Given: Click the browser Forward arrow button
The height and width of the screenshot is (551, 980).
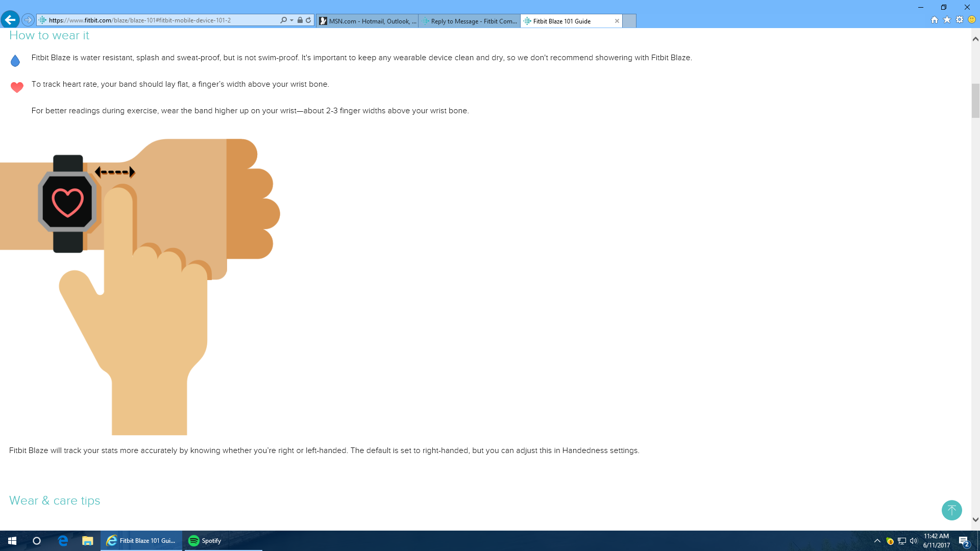Looking at the screenshot, I should tap(28, 20).
